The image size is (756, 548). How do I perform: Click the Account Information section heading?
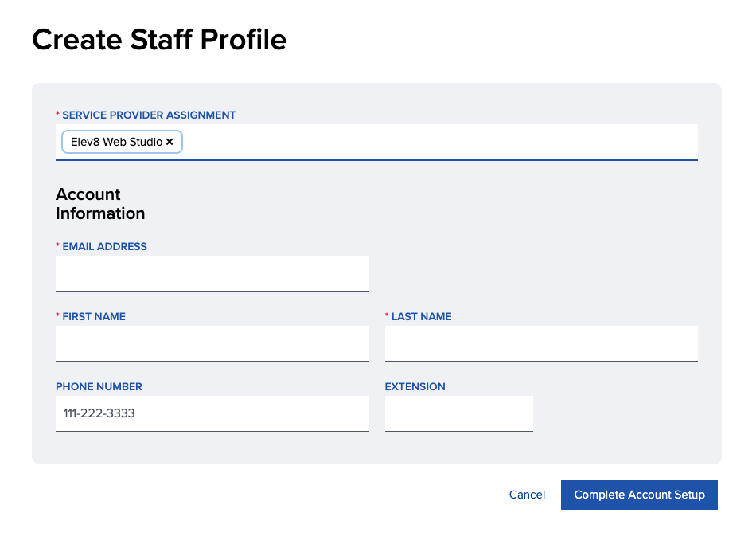click(100, 204)
